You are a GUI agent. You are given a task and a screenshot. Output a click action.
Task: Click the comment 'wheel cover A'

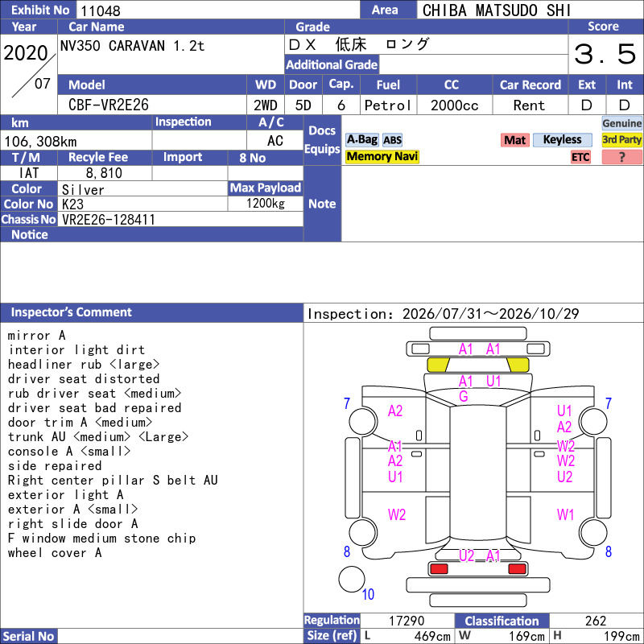[x=55, y=553]
